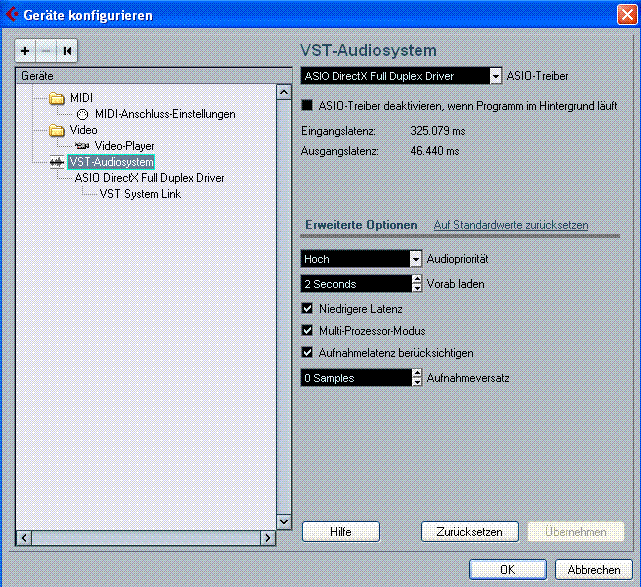Click the Zurücksetzen button
Screen dimensions: 641x587
coord(470,532)
